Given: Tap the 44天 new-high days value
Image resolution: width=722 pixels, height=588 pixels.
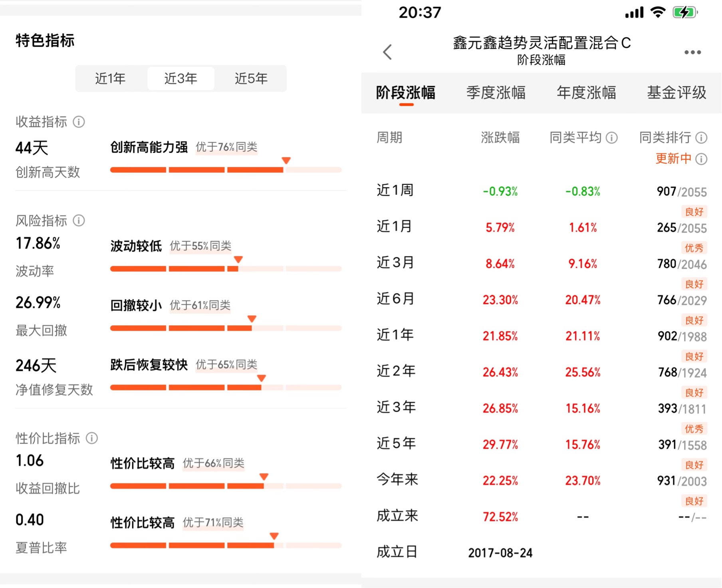Looking at the screenshot, I should tap(32, 148).
